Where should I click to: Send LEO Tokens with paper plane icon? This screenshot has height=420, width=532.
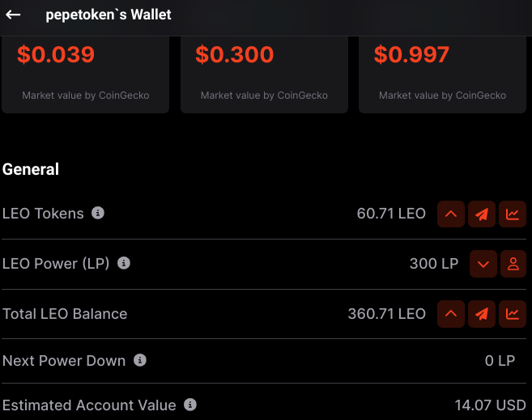tap(482, 214)
